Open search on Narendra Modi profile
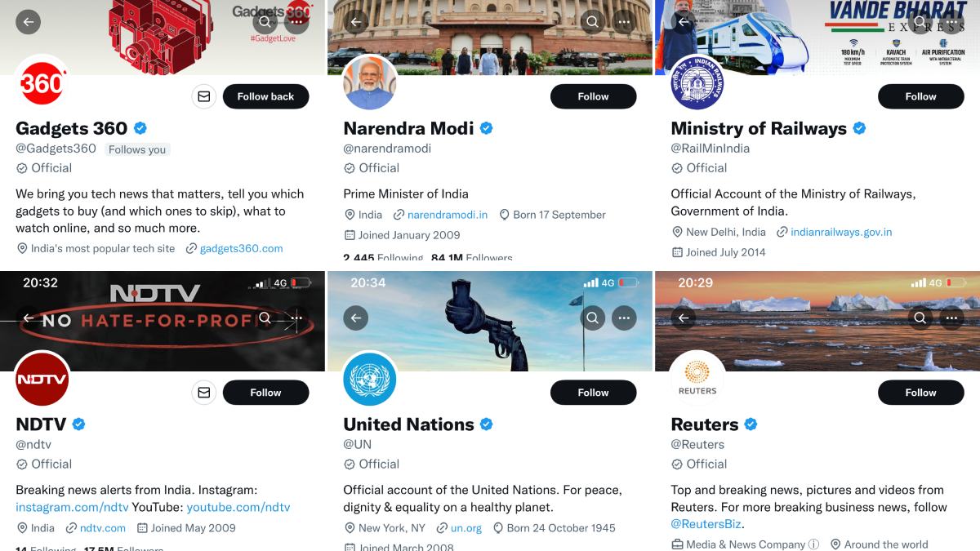Image resolution: width=980 pixels, height=551 pixels. coord(592,22)
